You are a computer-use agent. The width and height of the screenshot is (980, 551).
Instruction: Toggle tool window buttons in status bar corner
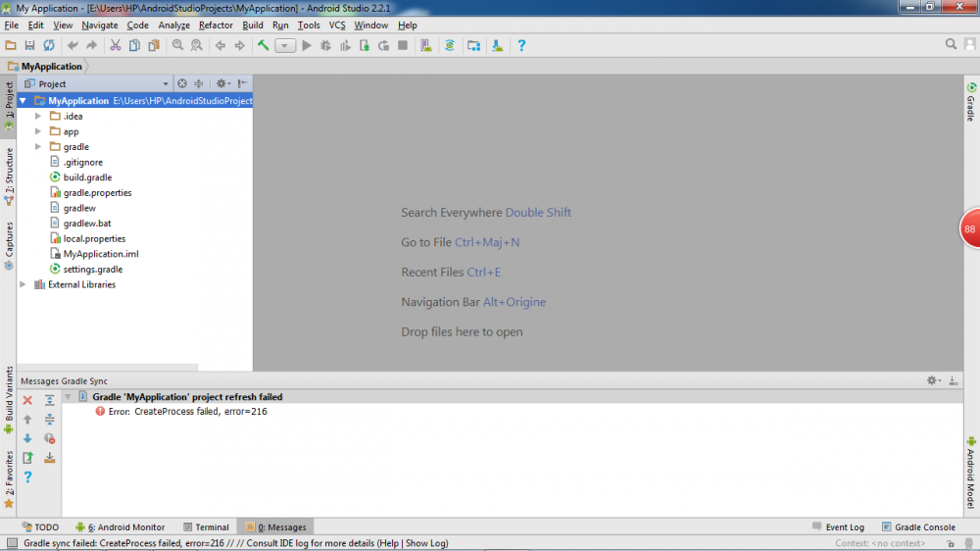pos(12,543)
